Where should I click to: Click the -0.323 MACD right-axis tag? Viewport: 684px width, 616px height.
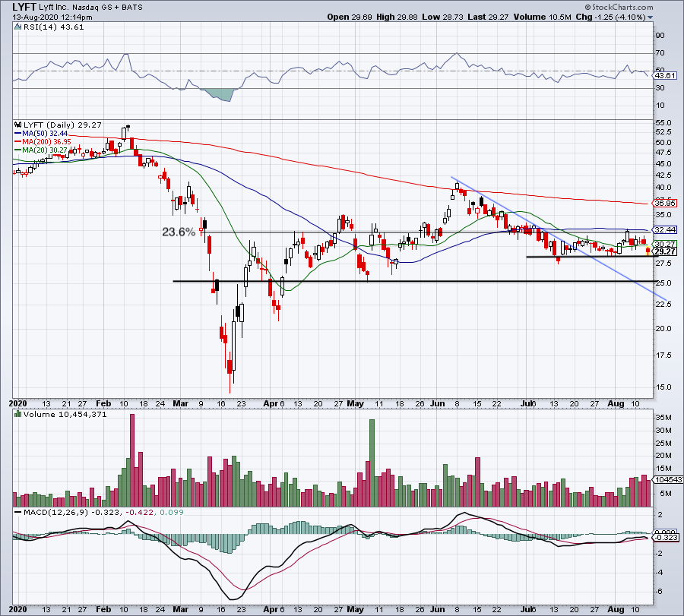pos(667,538)
